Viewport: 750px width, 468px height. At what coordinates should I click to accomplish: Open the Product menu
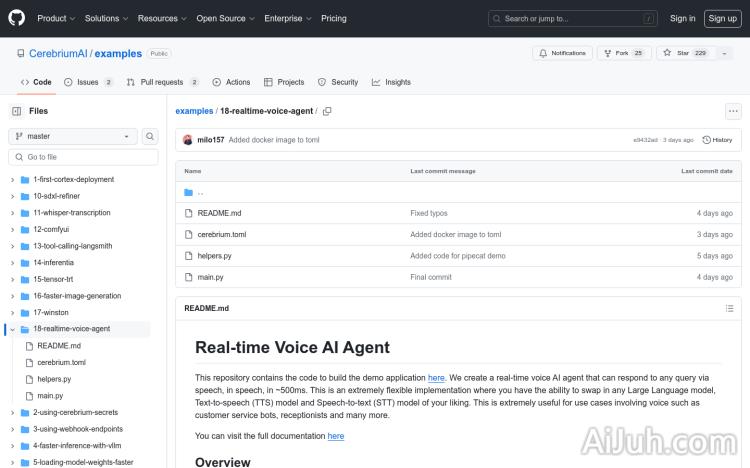pyautogui.click(x=56, y=18)
